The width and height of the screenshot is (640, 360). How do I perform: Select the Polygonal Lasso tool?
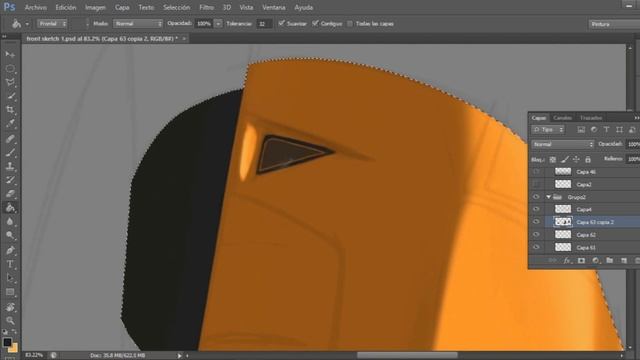pos(10,82)
